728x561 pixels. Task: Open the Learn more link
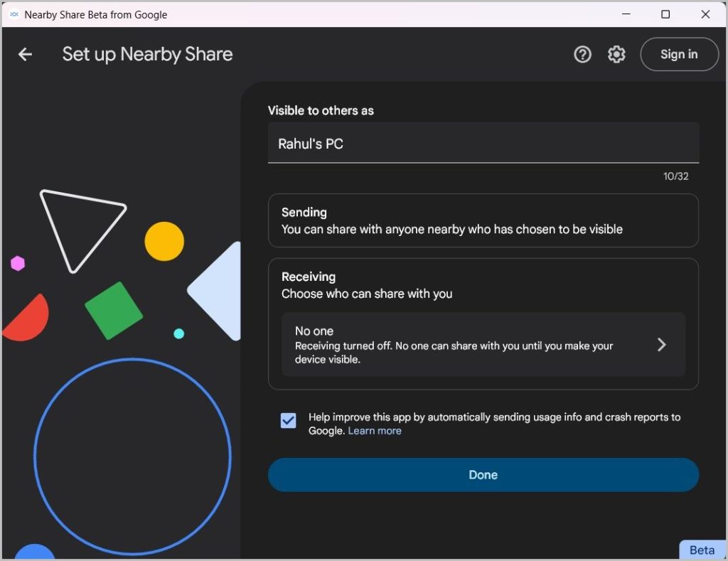(374, 431)
